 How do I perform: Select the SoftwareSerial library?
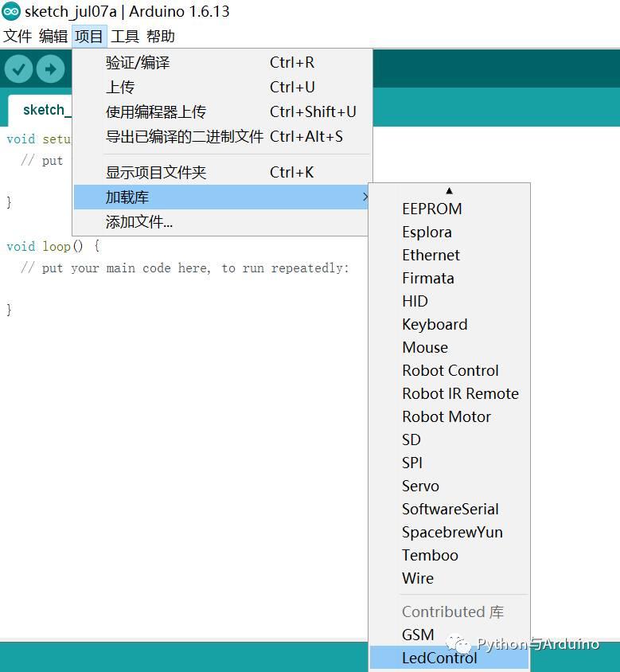click(449, 509)
